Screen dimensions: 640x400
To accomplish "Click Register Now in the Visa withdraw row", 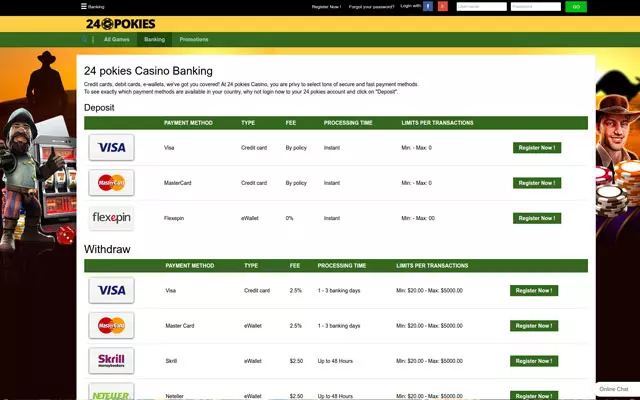I will (x=534, y=291).
